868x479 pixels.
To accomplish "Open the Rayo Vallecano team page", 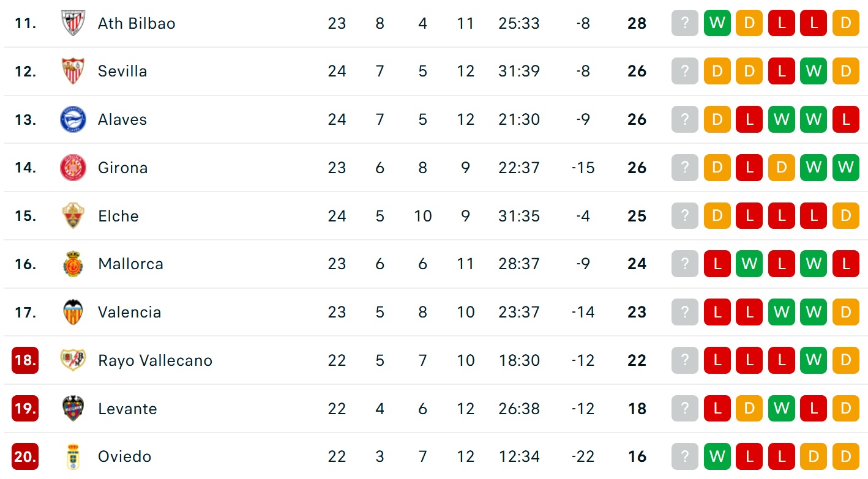I will [x=155, y=360].
